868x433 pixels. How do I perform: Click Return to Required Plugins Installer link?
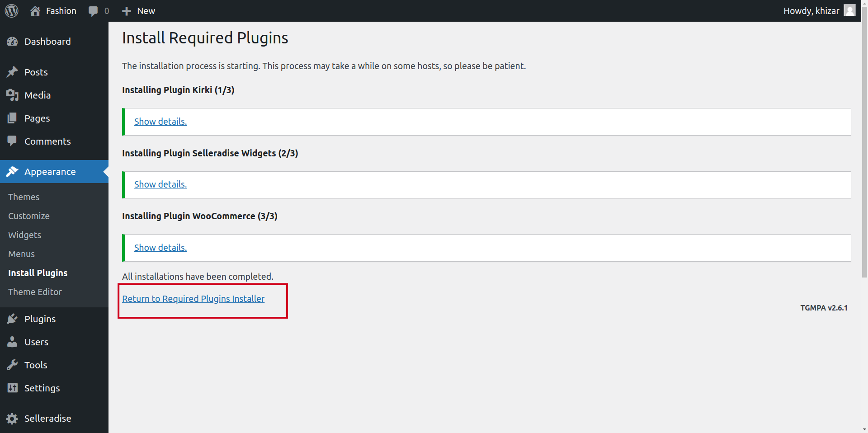(x=193, y=299)
